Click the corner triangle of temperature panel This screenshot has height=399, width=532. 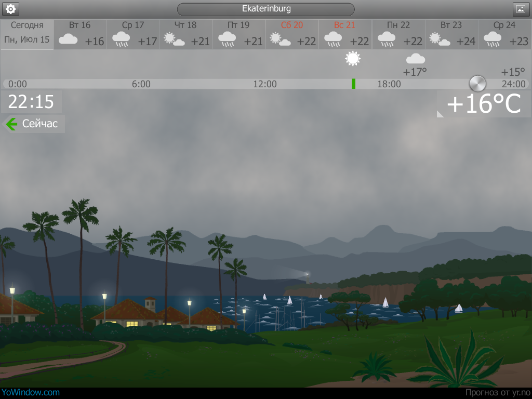[440, 114]
